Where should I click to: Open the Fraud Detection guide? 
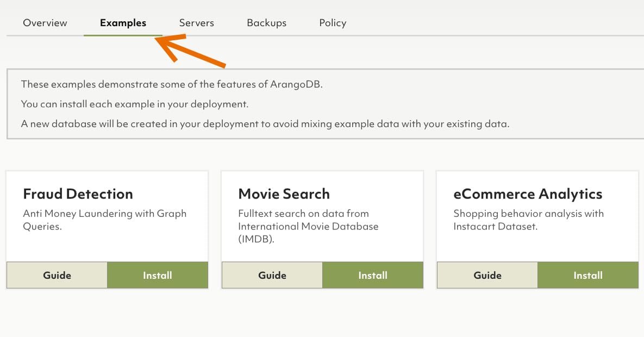pos(57,275)
